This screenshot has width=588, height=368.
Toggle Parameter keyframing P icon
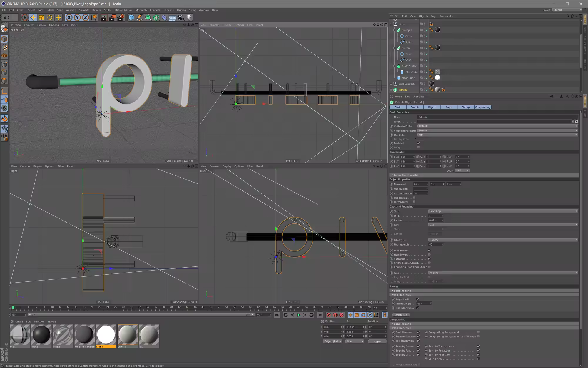coord(370,315)
